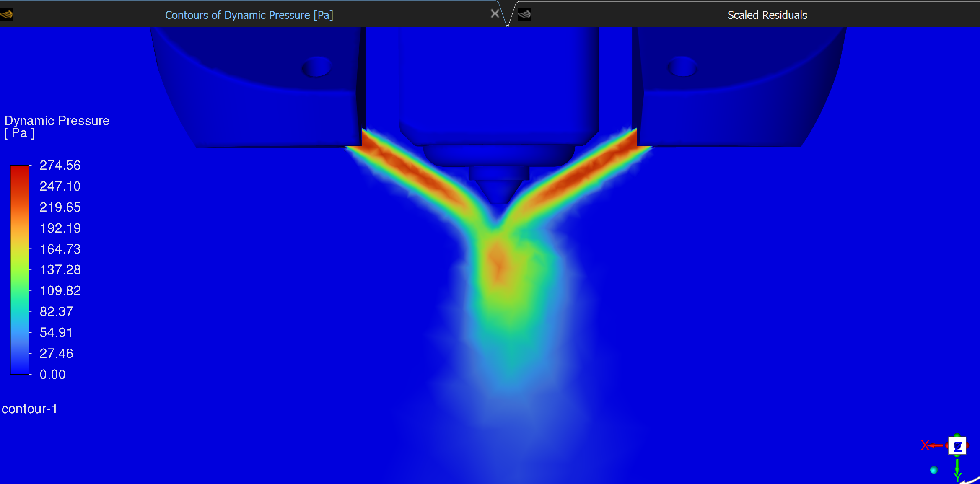The image size is (980, 484).
Task: Click the 274.56 maximum legend value
Action: pos(60,165)
